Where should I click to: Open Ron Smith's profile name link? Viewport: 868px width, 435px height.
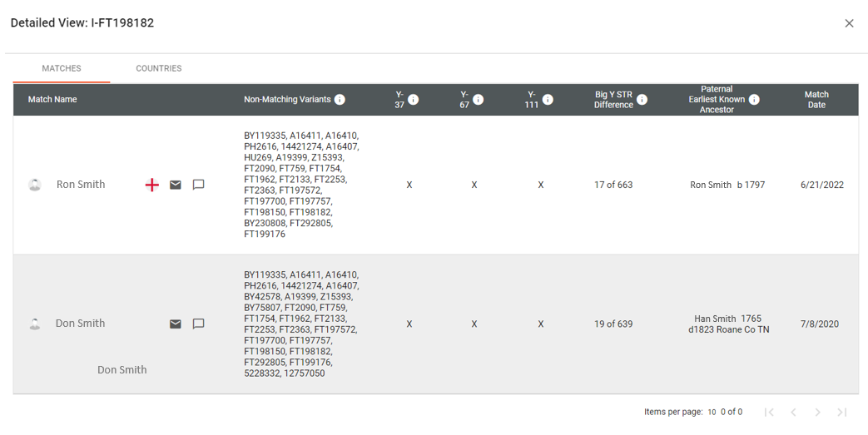pyautogui.click(x=81, y=185)
